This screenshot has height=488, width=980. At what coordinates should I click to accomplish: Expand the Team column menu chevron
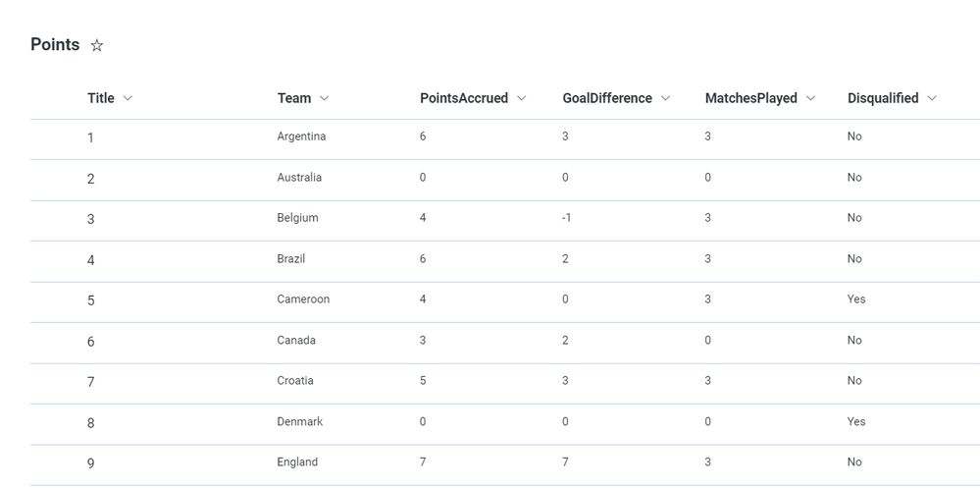point(325,98)
